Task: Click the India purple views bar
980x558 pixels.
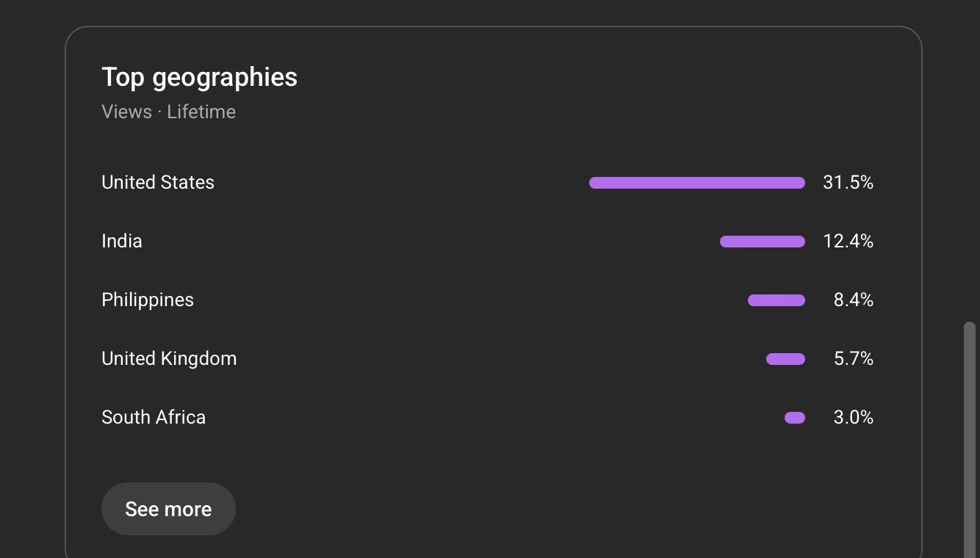Action: pos(762,242)
